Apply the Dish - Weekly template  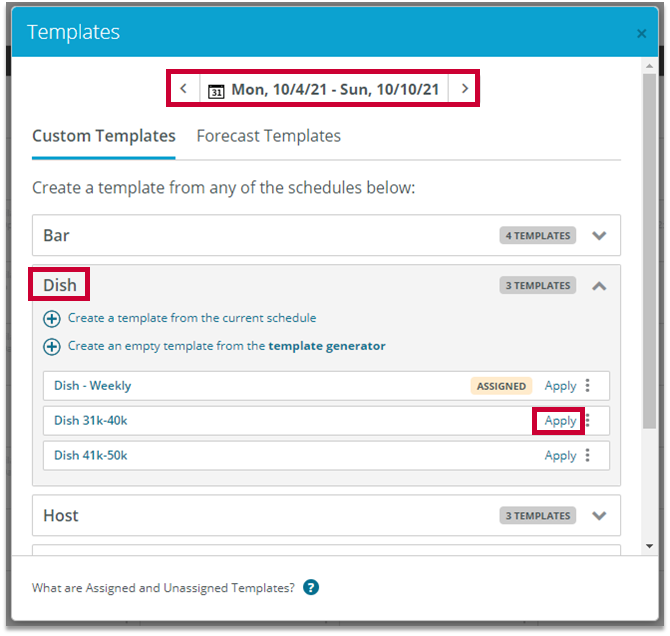[x=560, y=386]
